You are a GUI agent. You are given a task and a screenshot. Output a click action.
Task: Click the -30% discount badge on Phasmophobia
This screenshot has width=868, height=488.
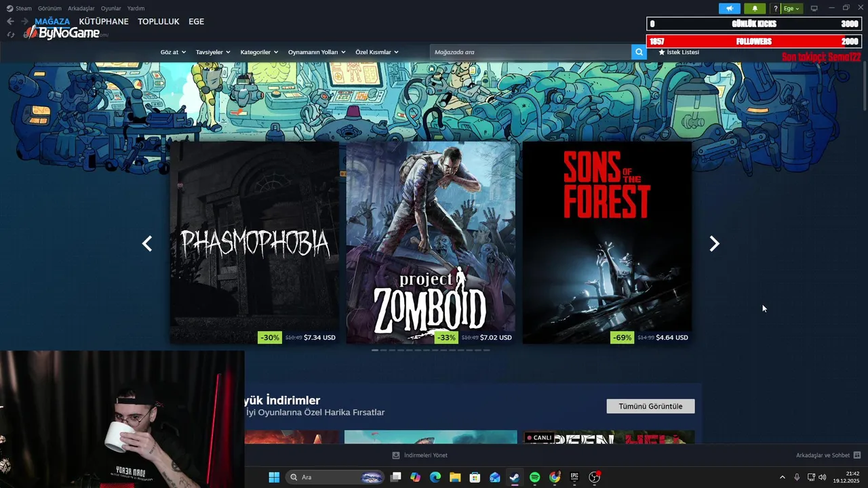[270, 338]
